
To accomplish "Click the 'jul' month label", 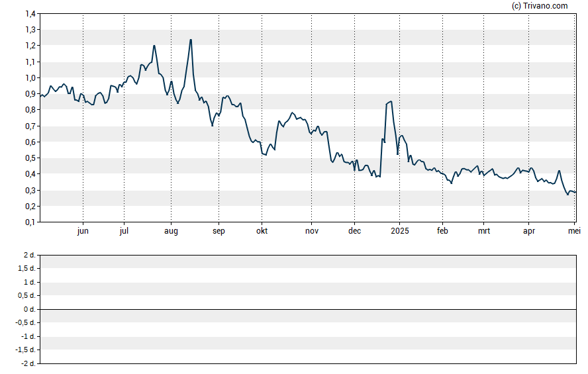I will tap(124, 231).
